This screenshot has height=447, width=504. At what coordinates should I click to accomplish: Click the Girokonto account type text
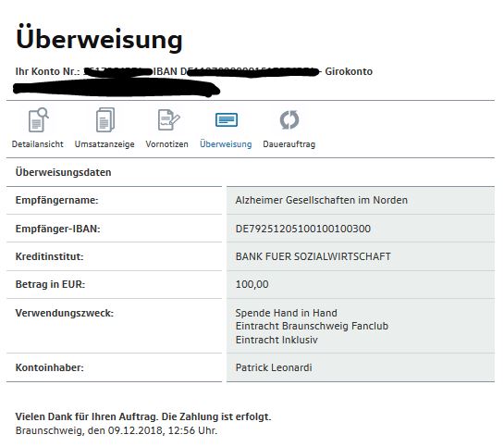349,71
